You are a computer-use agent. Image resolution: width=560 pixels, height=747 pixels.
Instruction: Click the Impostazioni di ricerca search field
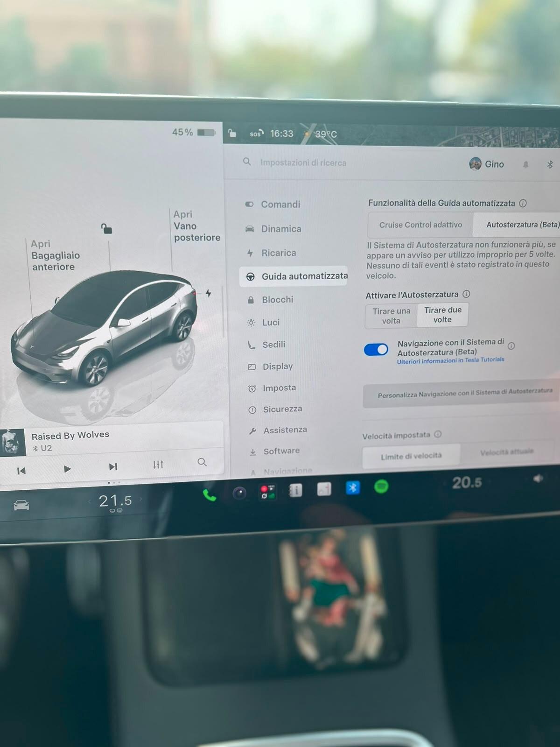pyautogui.click(x=303, y=162)
